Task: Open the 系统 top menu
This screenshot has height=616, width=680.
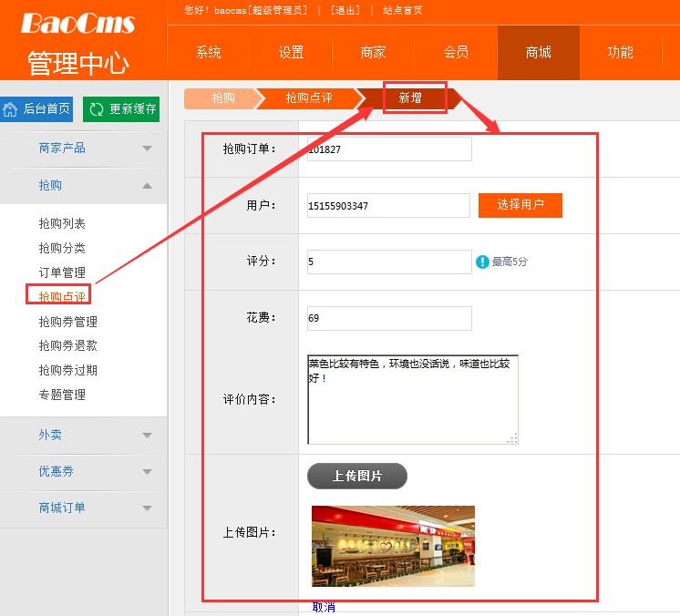Action: (x=208, y=53)
